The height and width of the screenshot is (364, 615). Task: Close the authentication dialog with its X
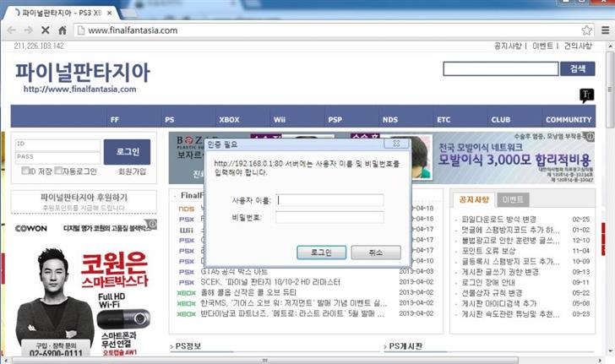[396, 144]
